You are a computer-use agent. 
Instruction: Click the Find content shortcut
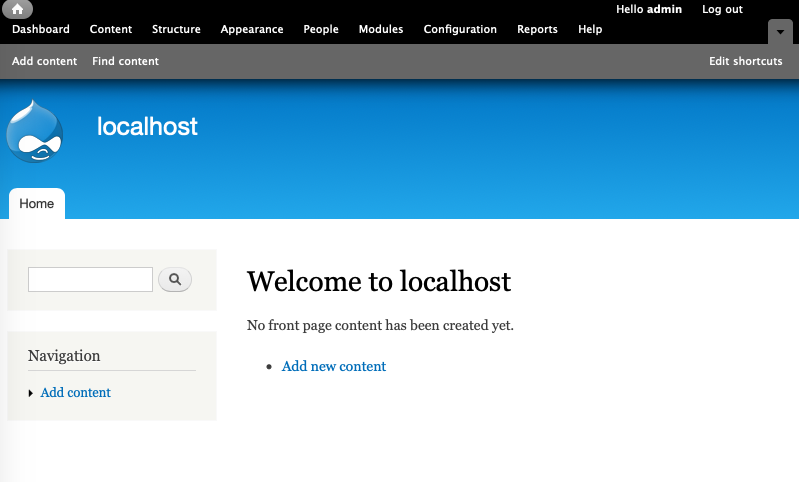125,61
